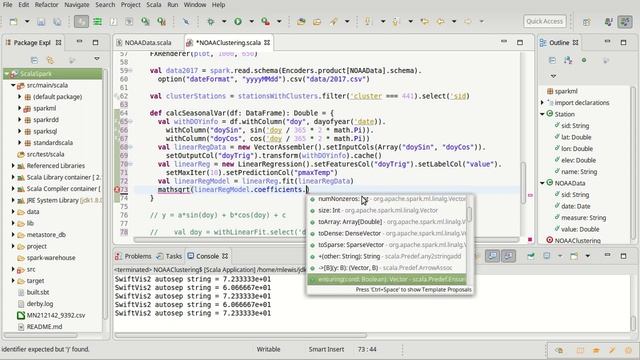Screen dimensions: 640x360
Task: Open the Window menu
Action: (x=195, y=5)
